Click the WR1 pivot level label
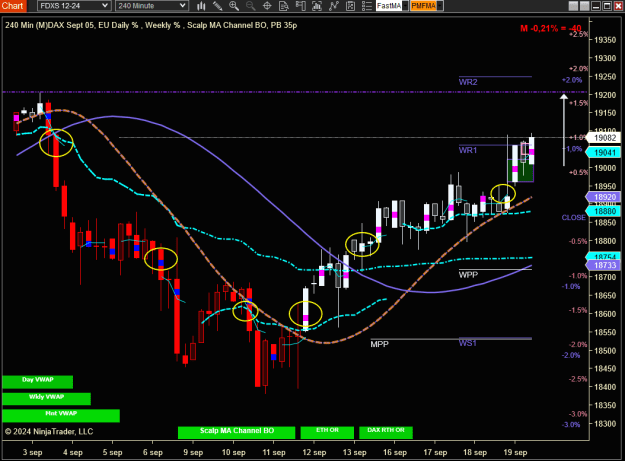Screen dimensions: 625x461 [468, 150]
